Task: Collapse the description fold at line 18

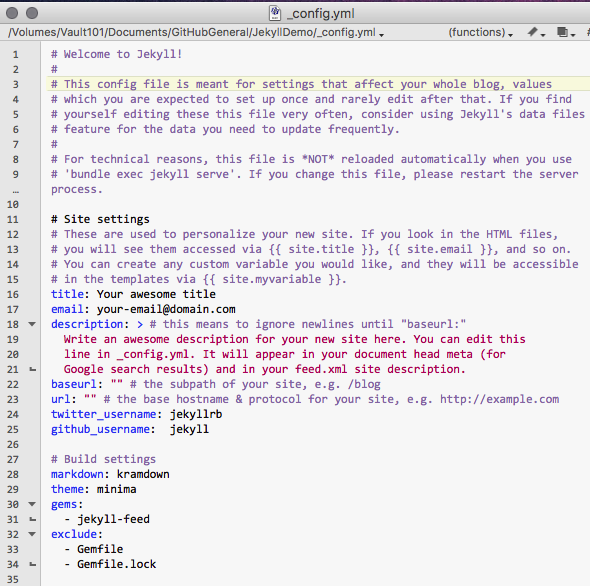Action: click(x=32, y=324)
